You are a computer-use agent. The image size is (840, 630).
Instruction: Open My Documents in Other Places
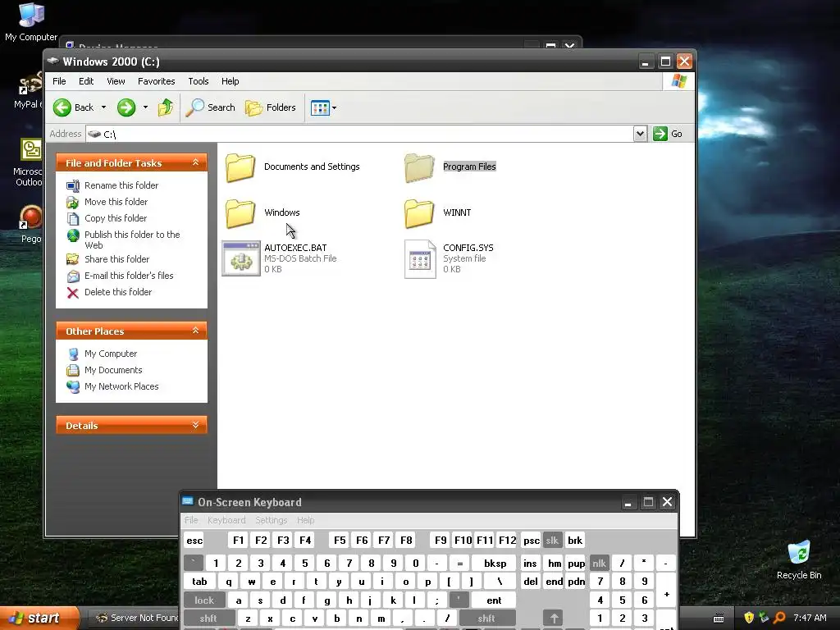pyautogui.click(x=113, y=371)
